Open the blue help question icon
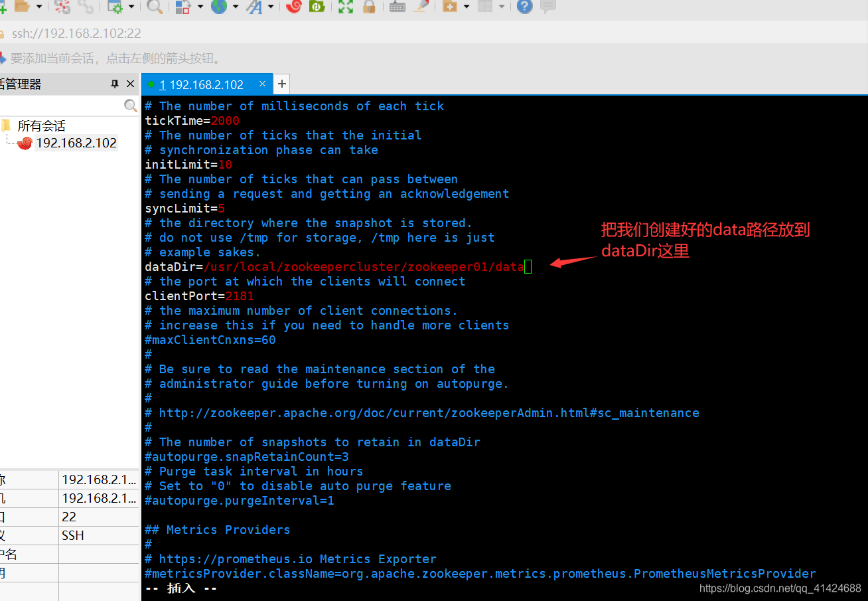The width and height of the screenshot is (868, 601). tap(525, 7)
